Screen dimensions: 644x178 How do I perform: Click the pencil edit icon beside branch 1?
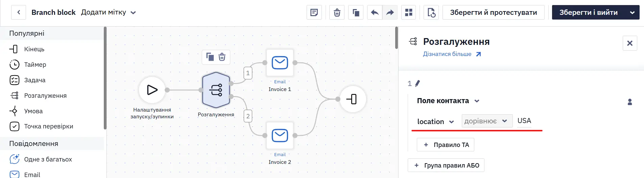tap(418, 83)
